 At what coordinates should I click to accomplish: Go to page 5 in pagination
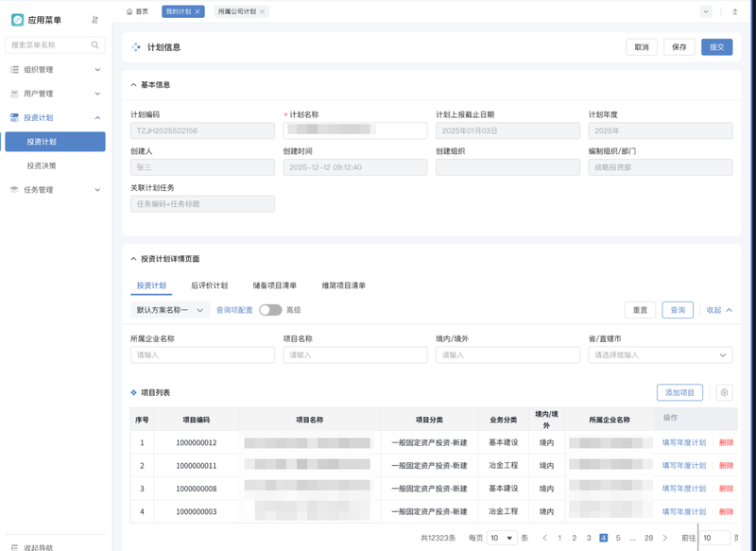pyautogui.click(x=618, y=538)
